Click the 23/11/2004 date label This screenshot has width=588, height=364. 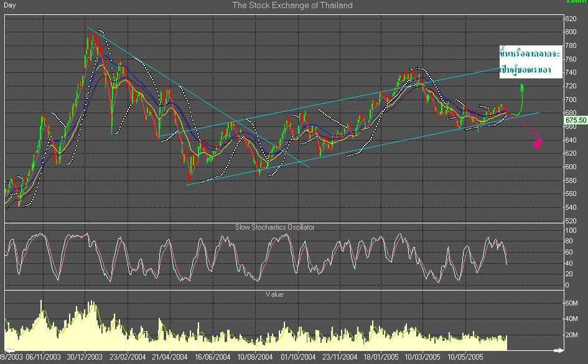click(340, 357)
